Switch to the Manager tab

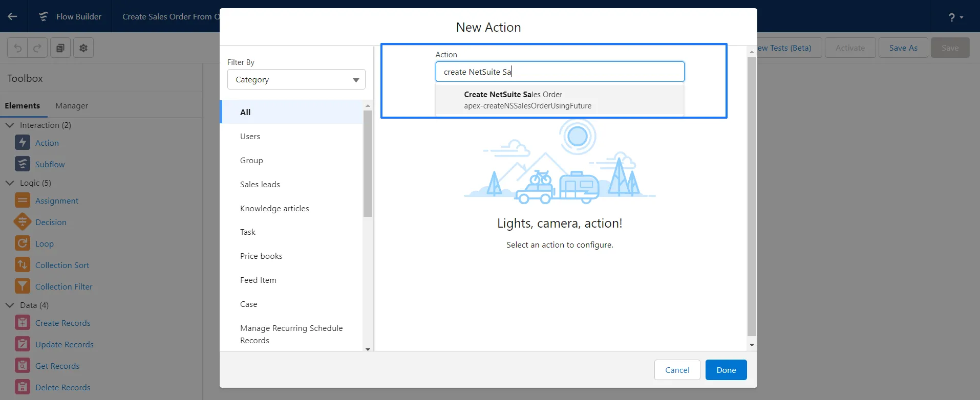pyautogui.click(x=72, y=105)
